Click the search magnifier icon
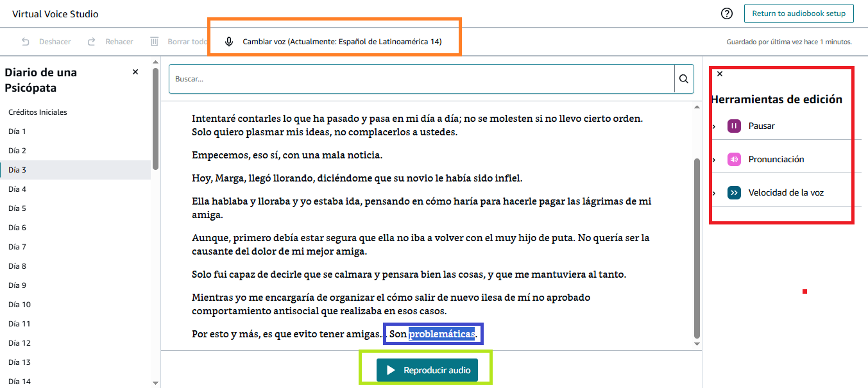Viewport: 868px width, 388px height. click(x=684, y=79)
